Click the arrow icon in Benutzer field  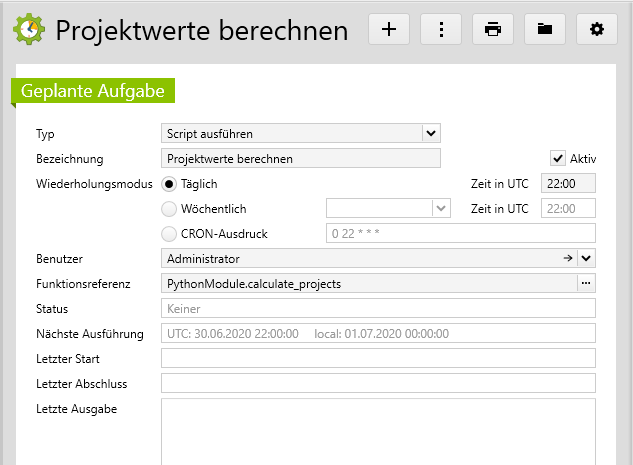click(x=568, y=258)
